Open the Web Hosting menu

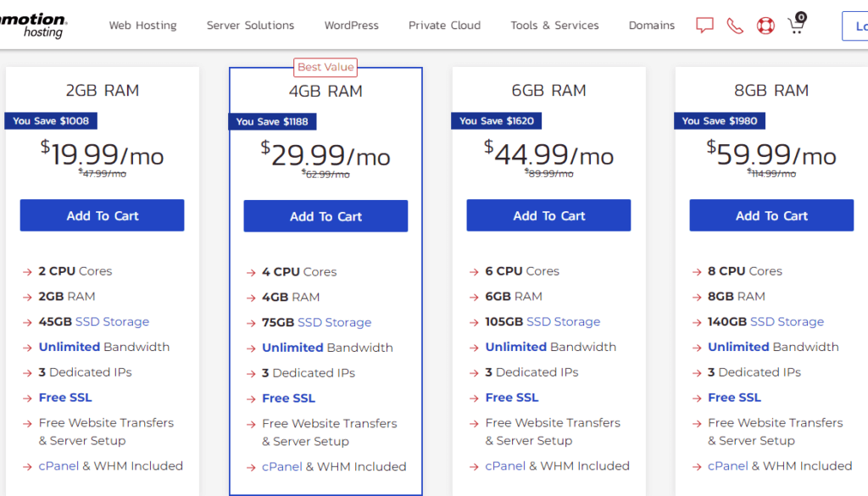[142, 25]
